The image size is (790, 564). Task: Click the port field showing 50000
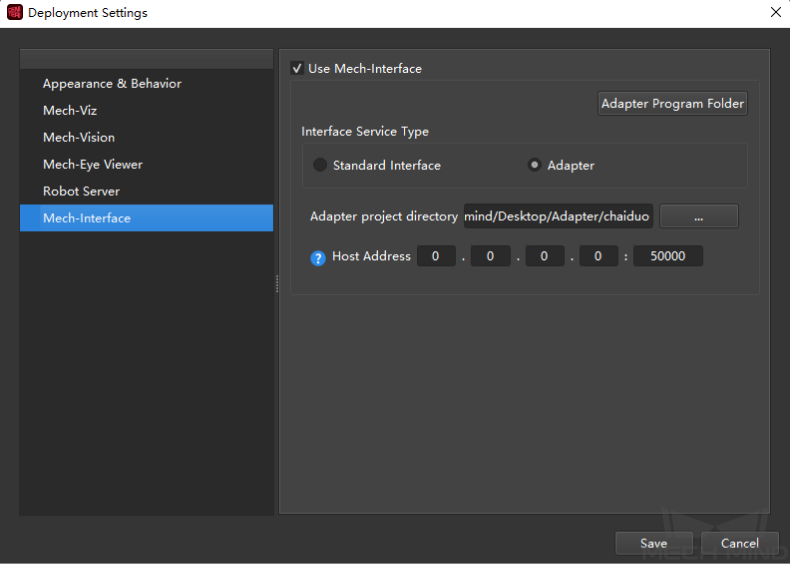click(x=668, y=256)
